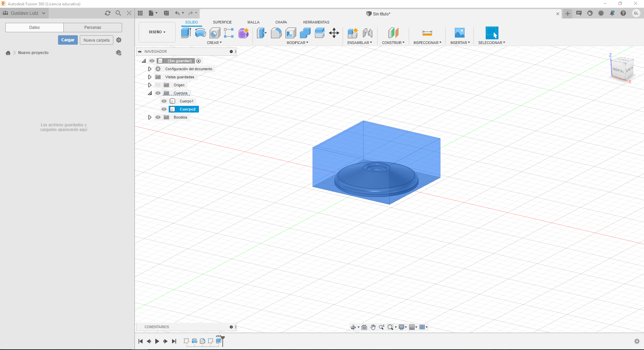Viewport: 644px width, 350px height.
Task: Select the Measure tool icon
Action: 427,33
